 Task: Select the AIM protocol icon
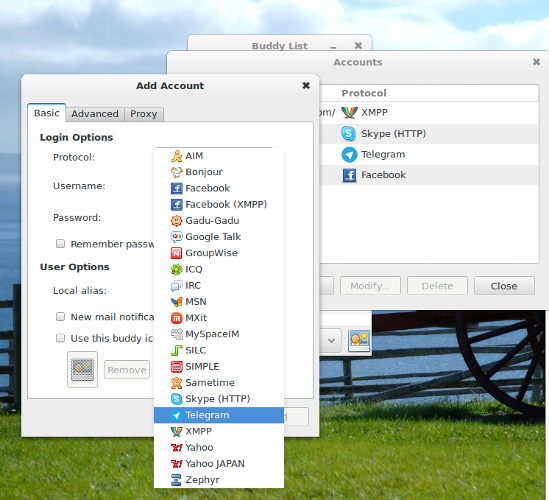click(176, 156)
